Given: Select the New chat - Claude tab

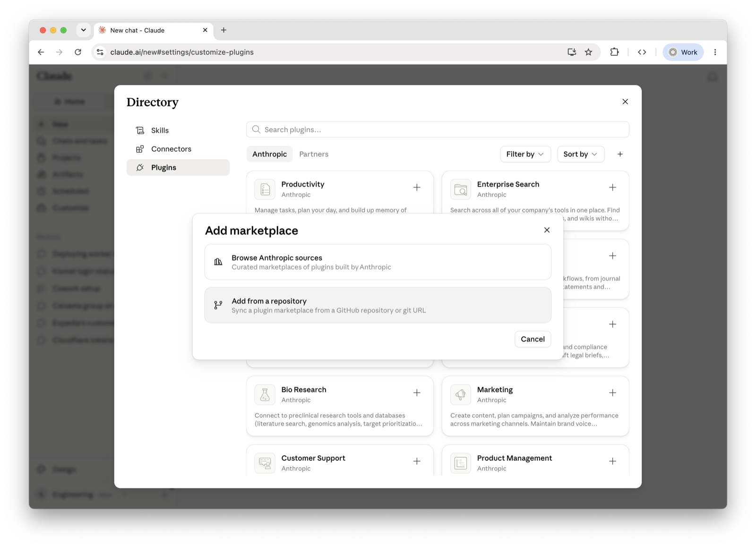Looking at the screenshot, I should [x=153, y=30].
